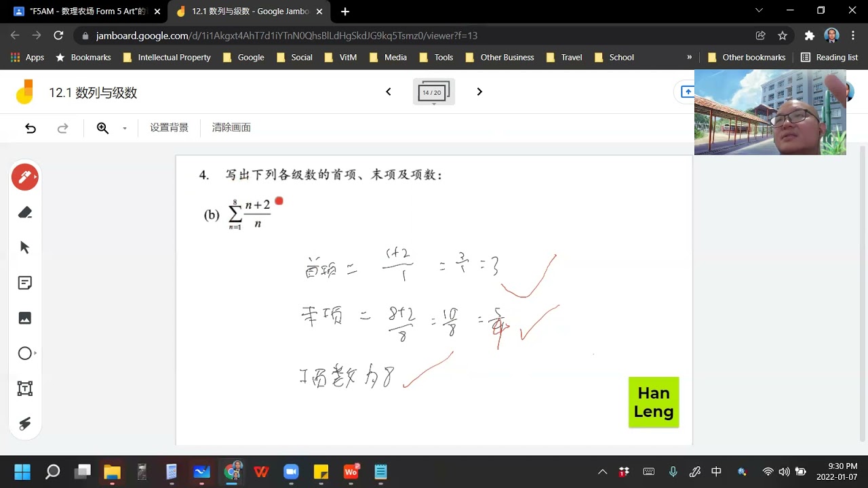
Task: Click the jam title 12.1 数列与级数
Action: 93,93
